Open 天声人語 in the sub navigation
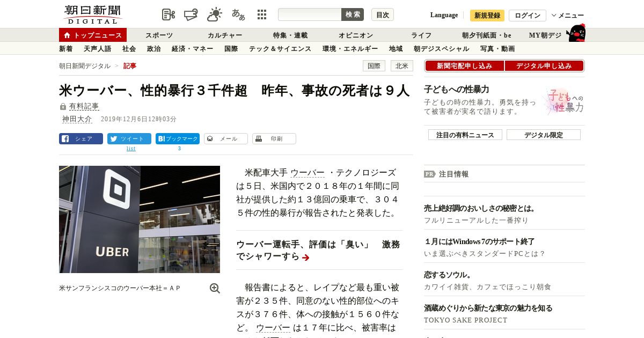This screenshot has width=644, height=338. point(97,49)
